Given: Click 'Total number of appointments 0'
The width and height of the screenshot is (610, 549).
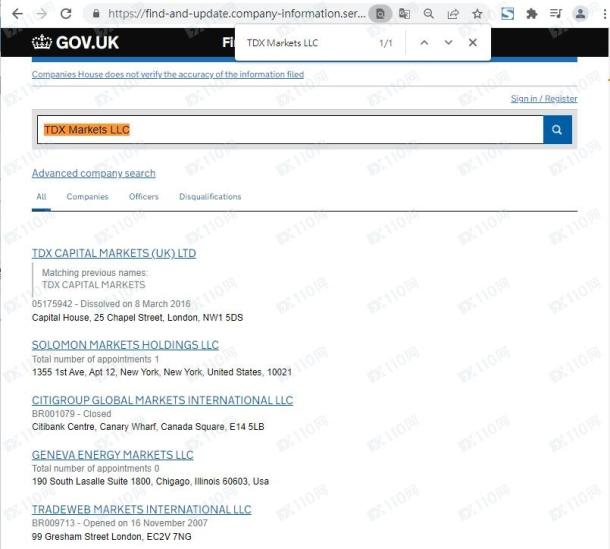Looking at the screenshot, I should (95, 468).
